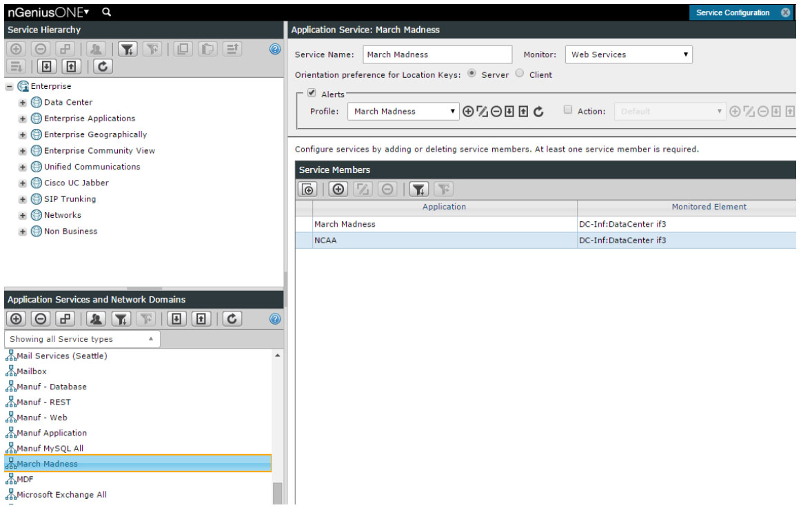The width and height of the screenshot is (812, 521).
Task: Select MDF in the services list
Action: click(25, 480)
